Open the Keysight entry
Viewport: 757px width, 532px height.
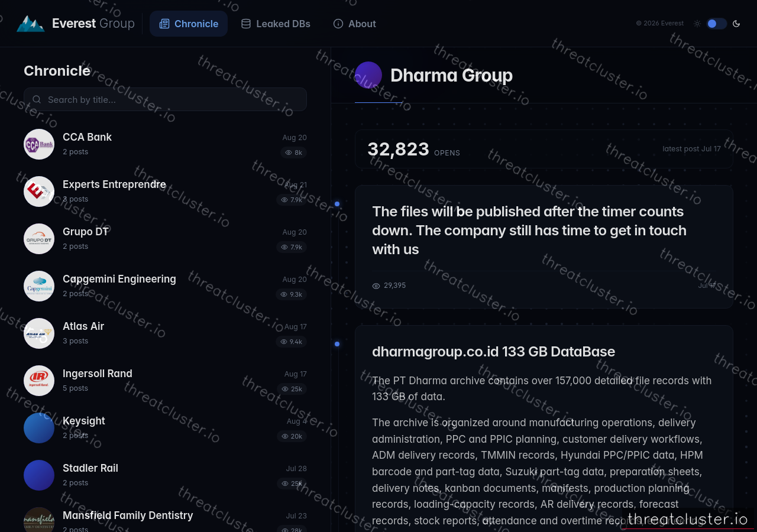pos(165,428)
